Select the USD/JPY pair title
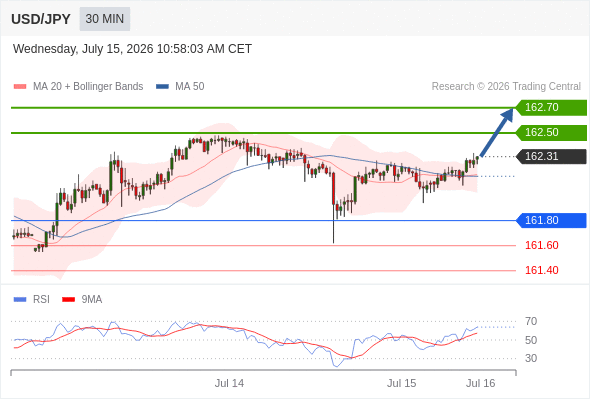This screenshot has width=590, height=400. pos(41,19)
